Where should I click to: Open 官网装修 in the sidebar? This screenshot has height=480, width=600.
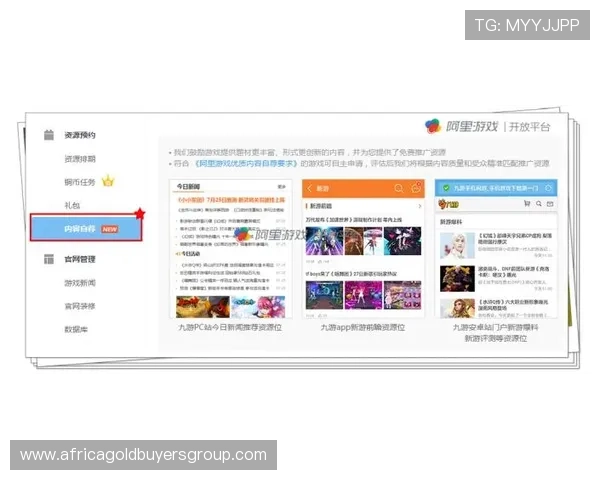click(80, 306)
